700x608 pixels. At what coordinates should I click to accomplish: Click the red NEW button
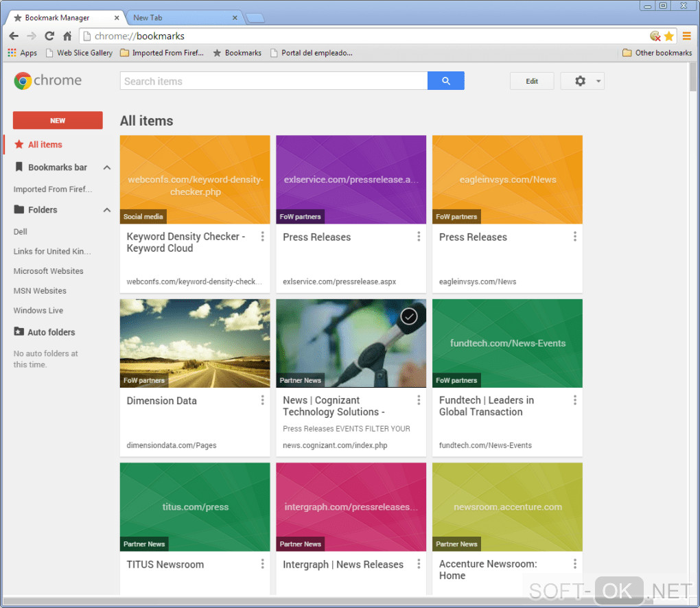tap(58, 120)
